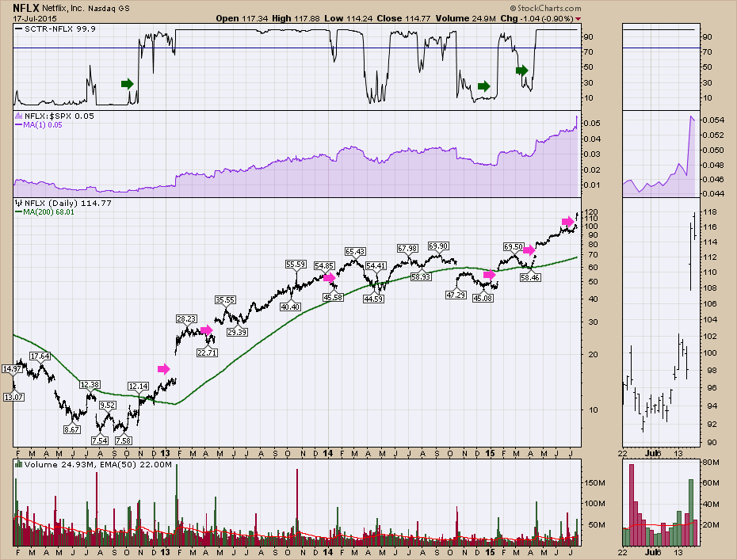Viewport: 737px width, 560px height.
Task: Click the NFLX (Daily) 114.77 legend label
Action: (x=67, y=204)
